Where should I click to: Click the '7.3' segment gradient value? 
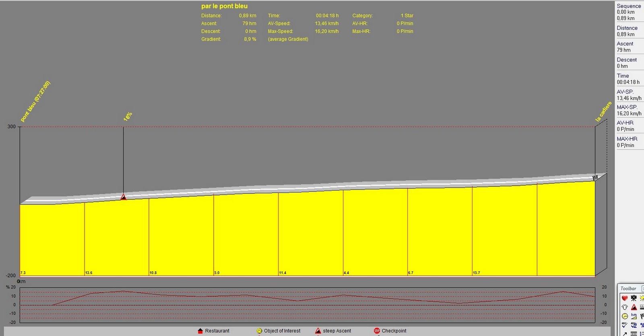pyautogui.click(x=23, y=273)
